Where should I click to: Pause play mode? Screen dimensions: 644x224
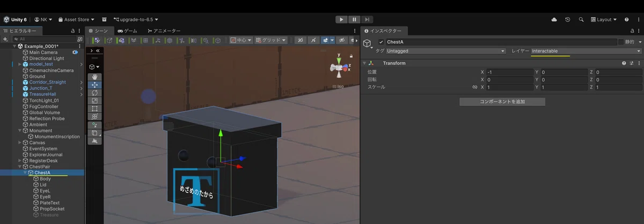pos(354,19)
